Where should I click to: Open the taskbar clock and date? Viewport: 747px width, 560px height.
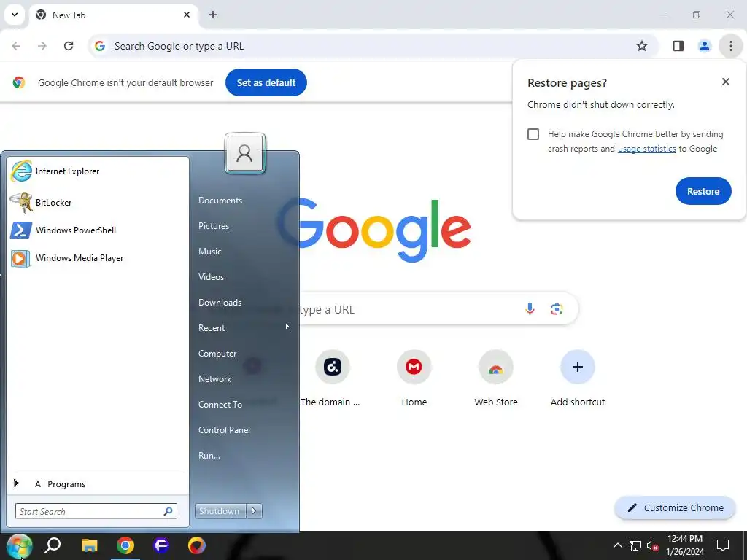tap(684, 545)
